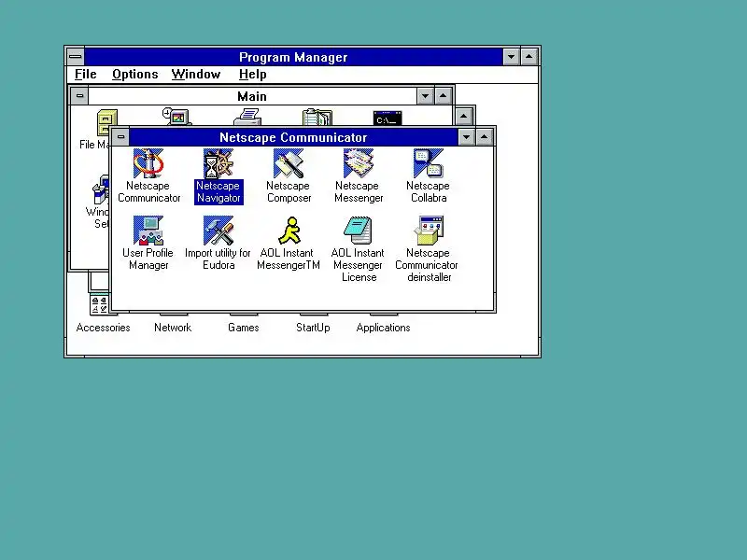
Task: Click the Games group label
Action: coord(244,328)
